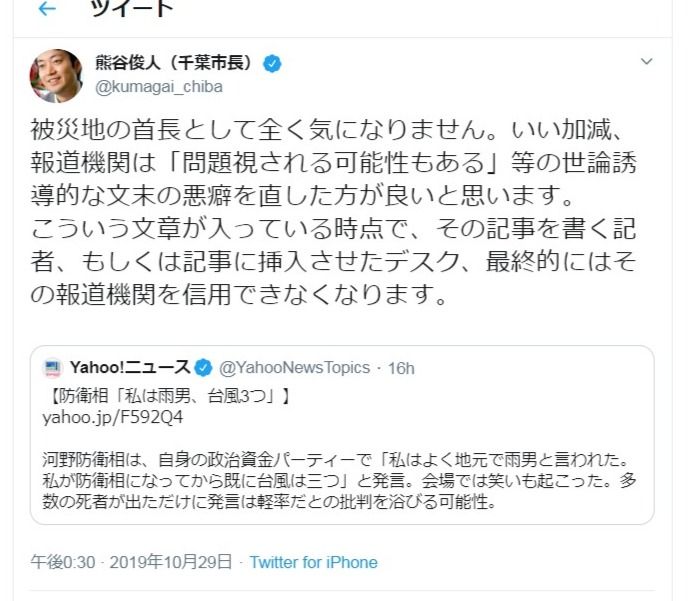The width and height of the screenshot is (689, 601).
Task: Open the @kumagai_chiba handle
Action: [x=159, y=87]
